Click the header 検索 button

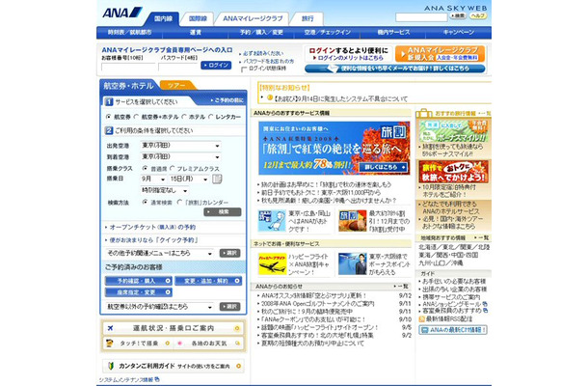tap(458, 16)
